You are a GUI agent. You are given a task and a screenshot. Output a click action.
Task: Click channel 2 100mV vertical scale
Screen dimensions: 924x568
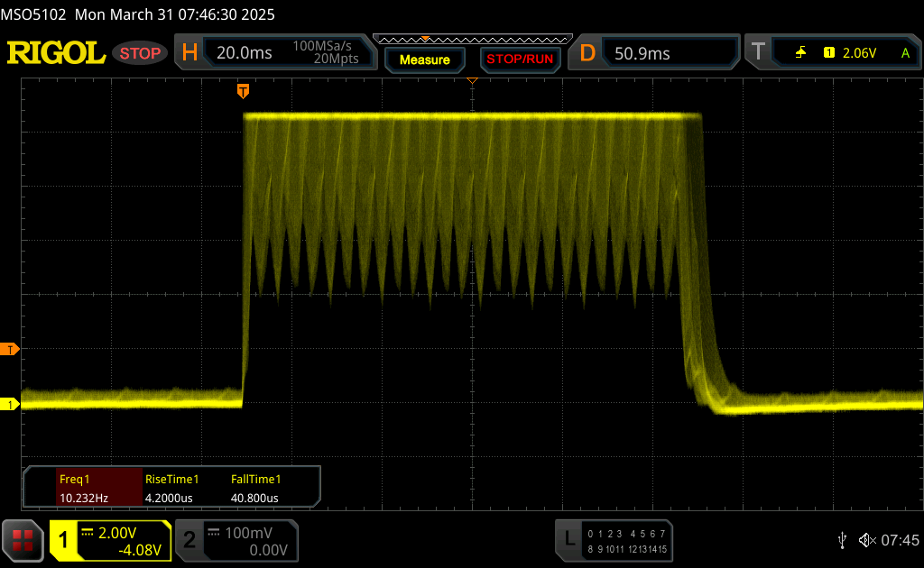pyautogui.click(x=249, y=533)
